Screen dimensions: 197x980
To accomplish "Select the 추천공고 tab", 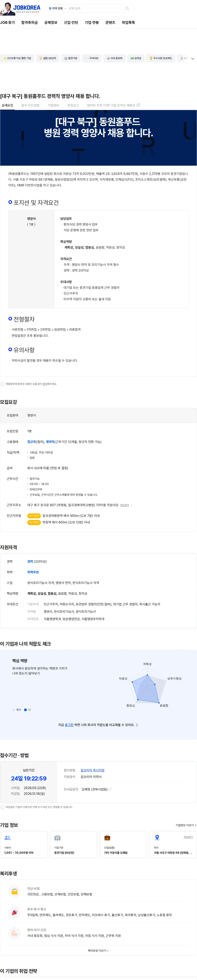I will (73, 105).
